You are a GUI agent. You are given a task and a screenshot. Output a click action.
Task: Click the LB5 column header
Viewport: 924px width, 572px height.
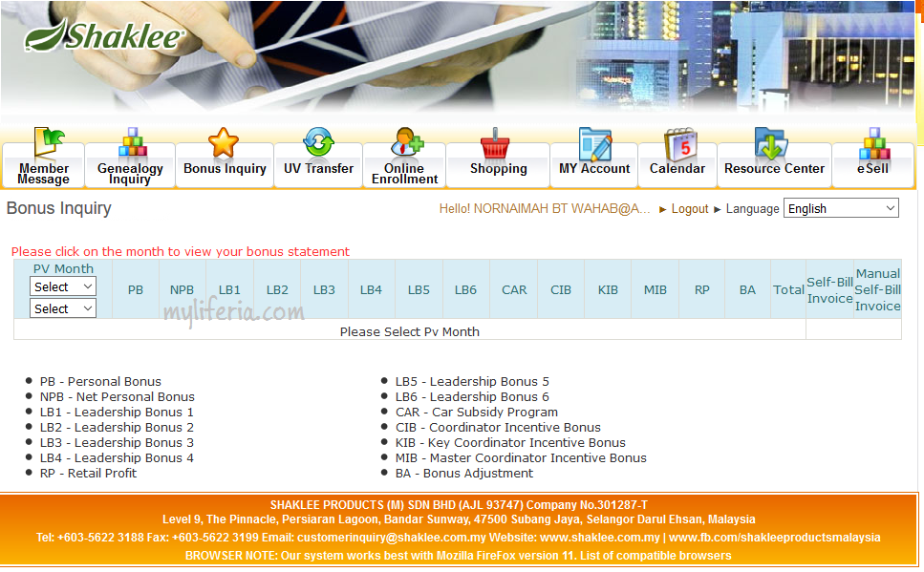point(419,290)
